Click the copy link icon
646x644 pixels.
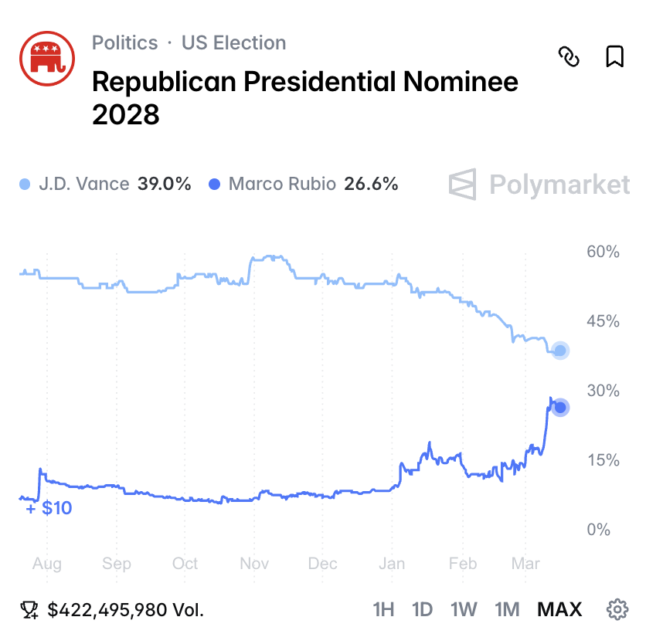[x=569, y=56]
